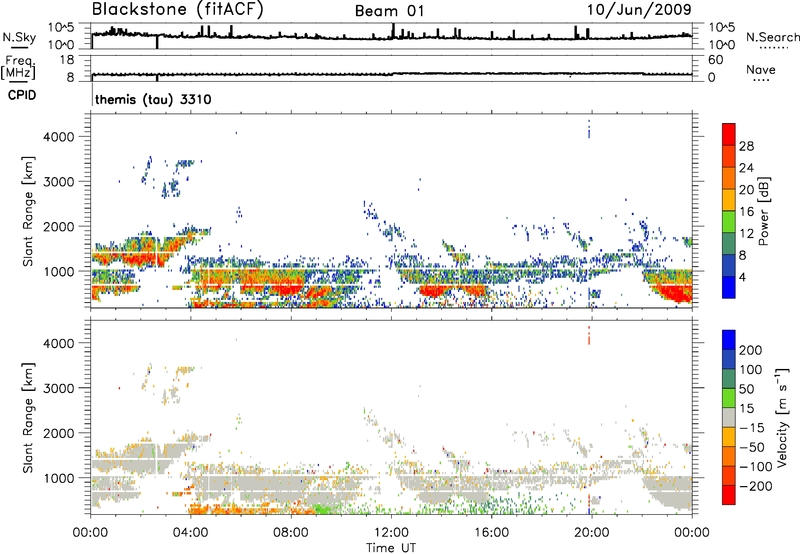Click the 'Blackstone (fitACF)' title text
Image resolution: width=800 pixels, height=554 pixels.
177,10
